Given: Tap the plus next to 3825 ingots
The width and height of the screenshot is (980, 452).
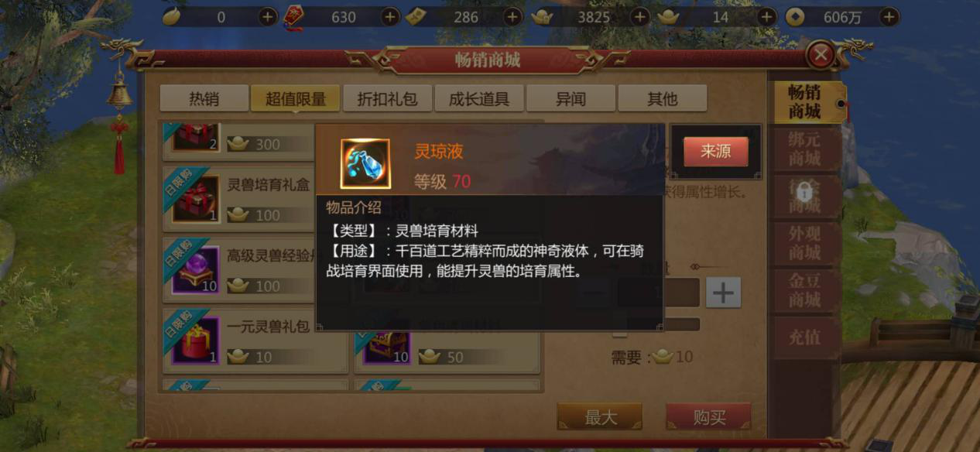Looking at the screenshot, I should (x=640, y=17).
